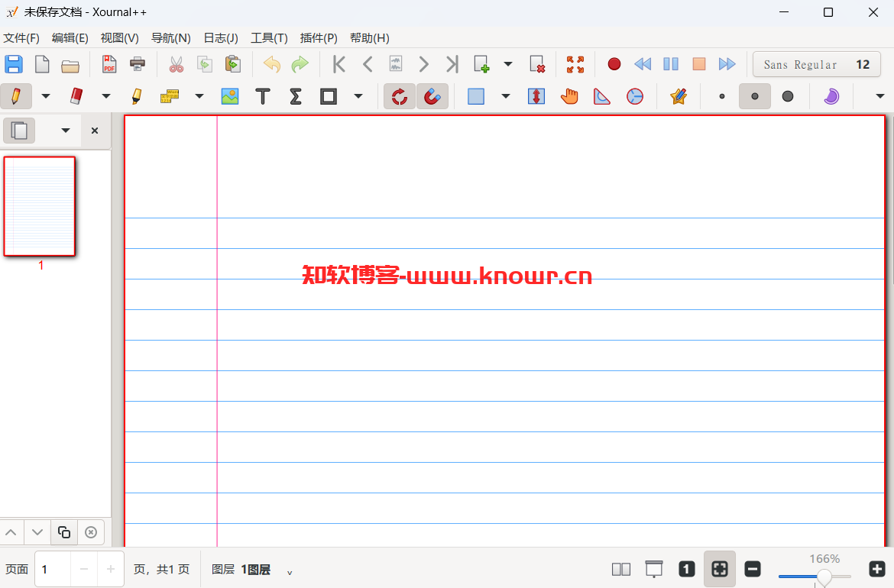Go to the first page
This screenshot has width=894, height=588.
point(339,64)
